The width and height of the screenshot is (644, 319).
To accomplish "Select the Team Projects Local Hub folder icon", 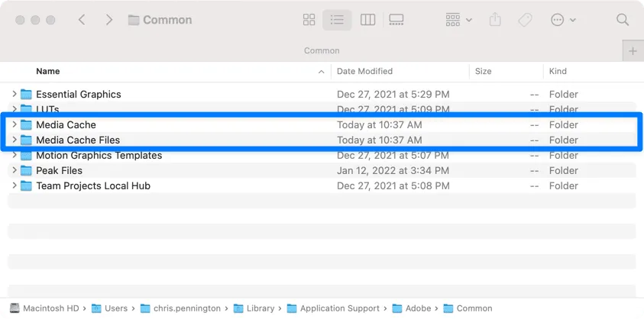I will coord(26,186).
